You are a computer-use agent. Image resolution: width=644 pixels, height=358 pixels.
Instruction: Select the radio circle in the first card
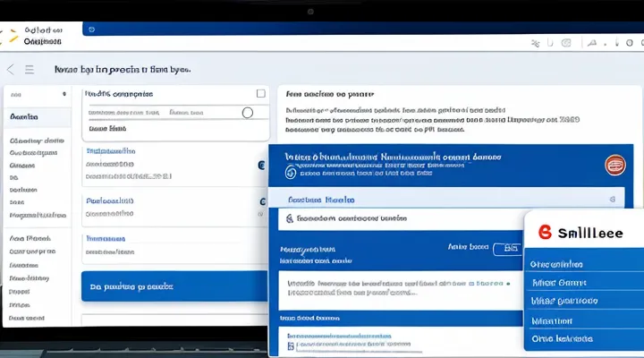pos(248,113)
